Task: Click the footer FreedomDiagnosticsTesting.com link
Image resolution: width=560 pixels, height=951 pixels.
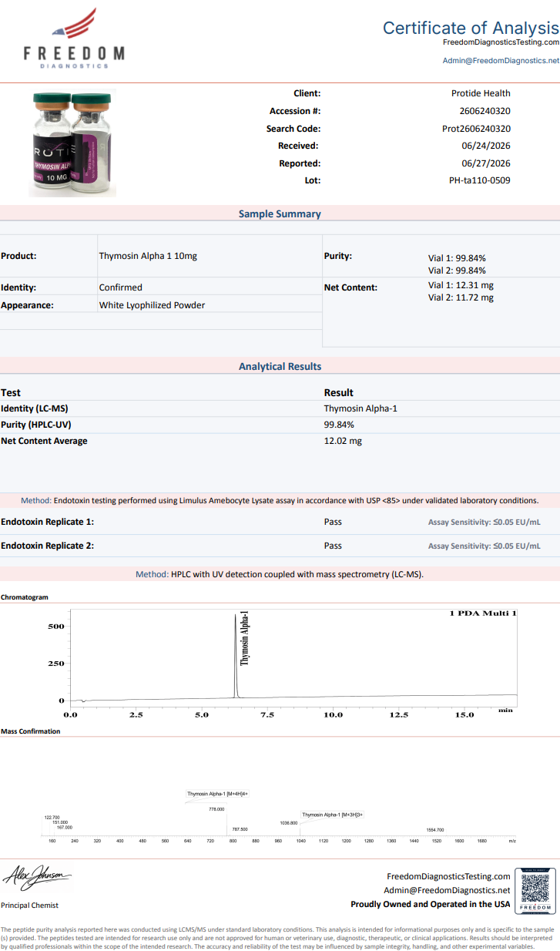Action: pos(448,876)
